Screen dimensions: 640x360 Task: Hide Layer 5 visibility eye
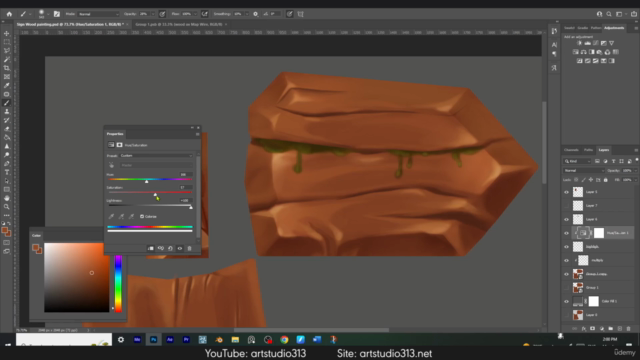tap(566, 192)
